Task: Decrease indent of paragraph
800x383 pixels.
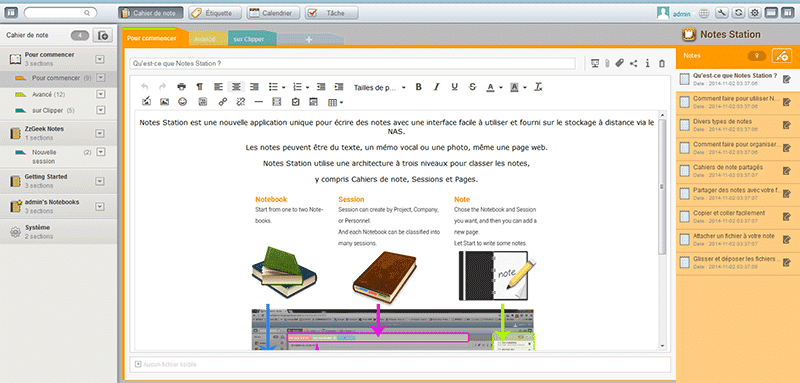Action: (320, 87)
